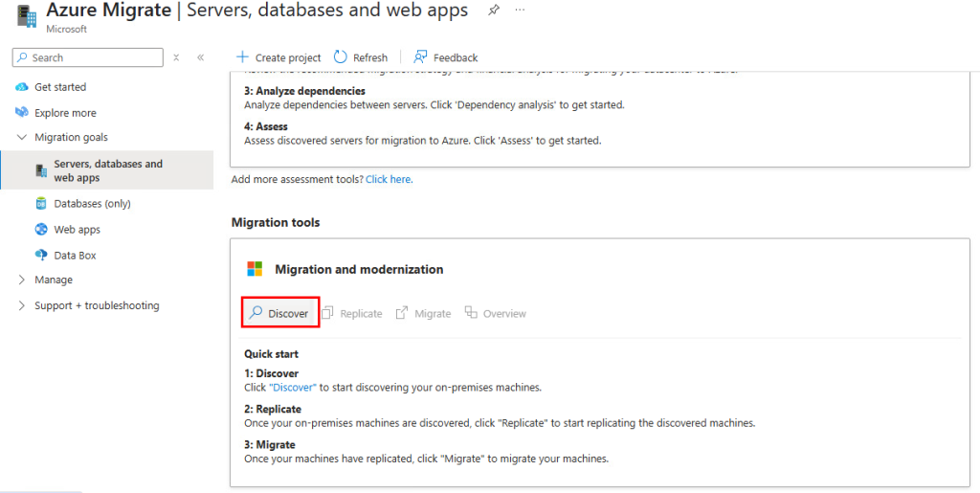Click the 'Migration and modernization' title
Image resolution: width=980 pixels, height=493 pixels.
tap(360, 269)
